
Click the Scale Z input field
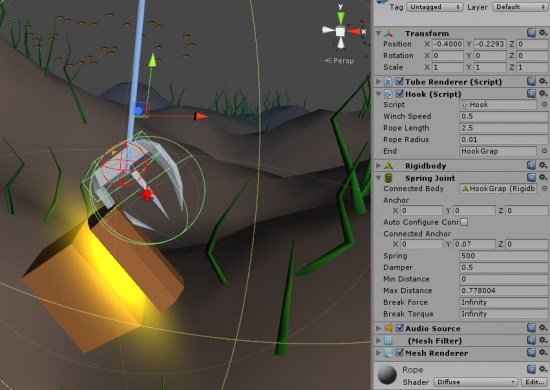pos(532,67)
